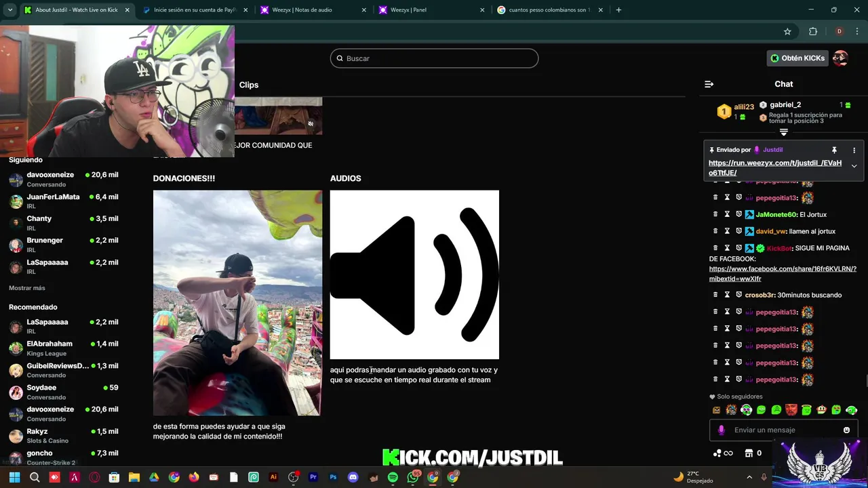Open Windows taskbar search
Image resolution: width=868 pixels, height=488 pixels.
[x=35, y=477]
